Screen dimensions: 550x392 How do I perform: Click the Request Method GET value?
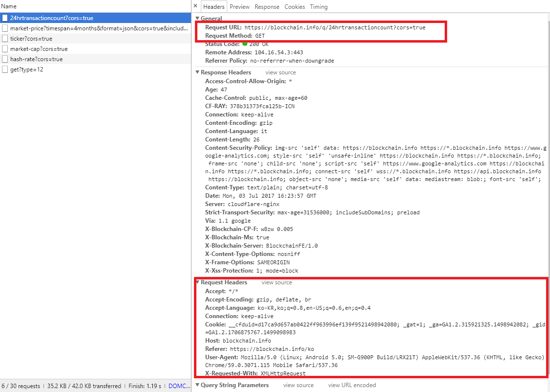260,36
